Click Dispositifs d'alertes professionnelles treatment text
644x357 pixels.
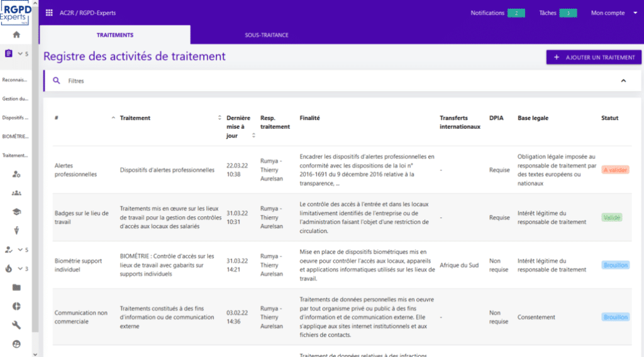167,170
